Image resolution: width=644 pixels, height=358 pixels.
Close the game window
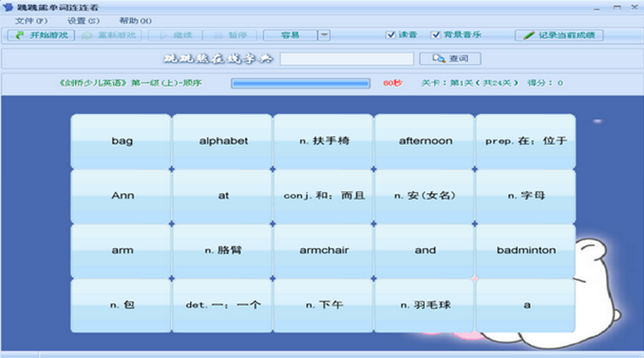coord(635,7)
